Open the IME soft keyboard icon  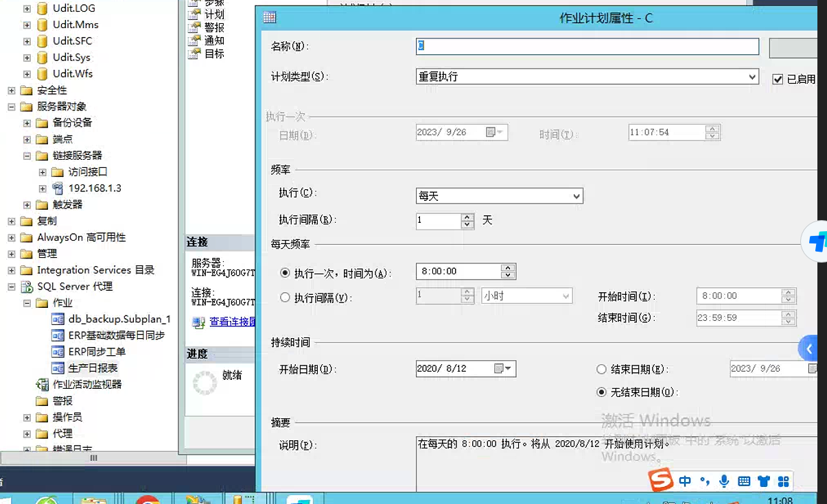coord(744,481)
